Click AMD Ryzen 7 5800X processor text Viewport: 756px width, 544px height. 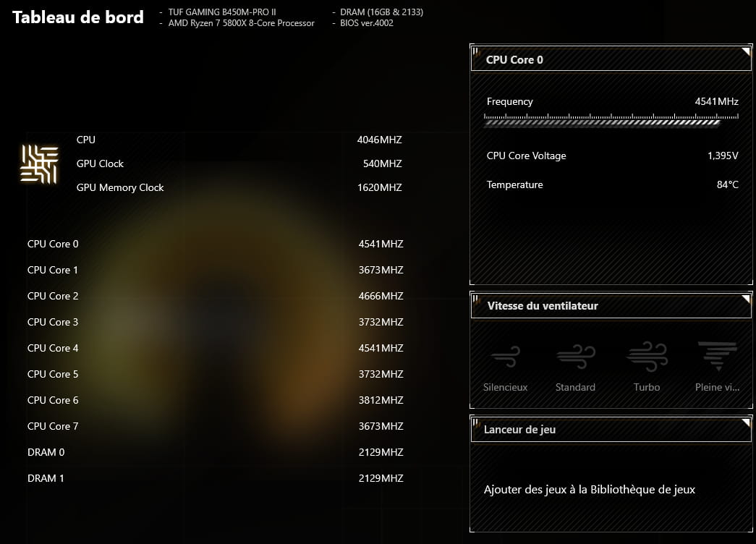241,23
